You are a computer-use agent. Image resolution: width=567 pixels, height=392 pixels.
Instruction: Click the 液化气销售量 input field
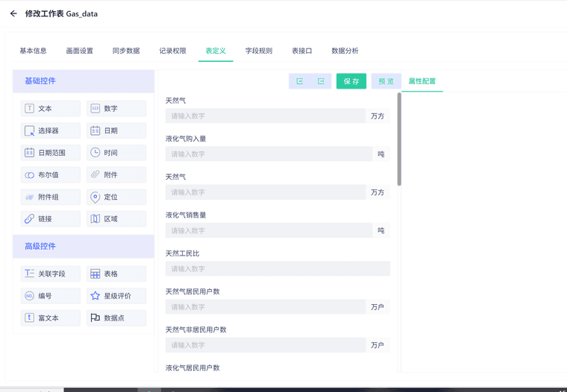pos(269,230)
